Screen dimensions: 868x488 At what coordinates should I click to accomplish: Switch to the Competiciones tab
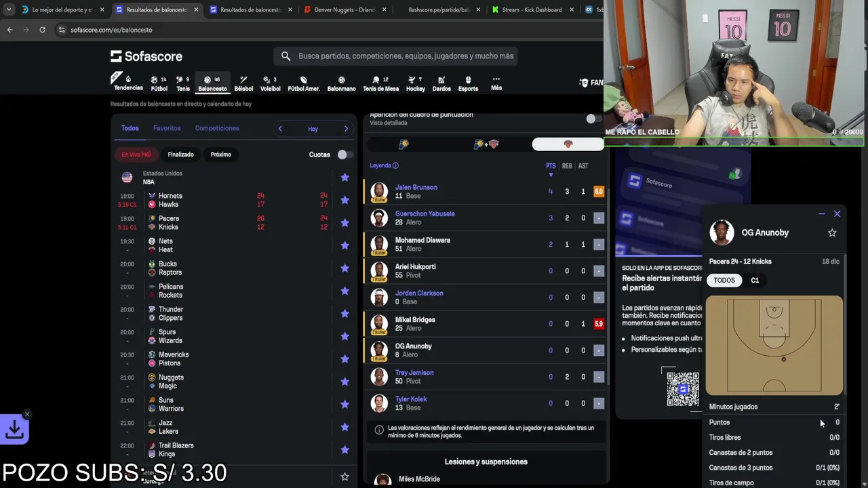tap(217, 128)
